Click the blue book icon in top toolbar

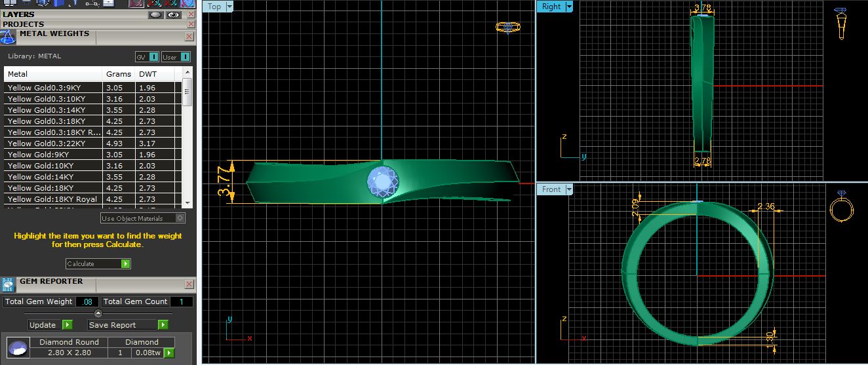[x=59, y=3]
